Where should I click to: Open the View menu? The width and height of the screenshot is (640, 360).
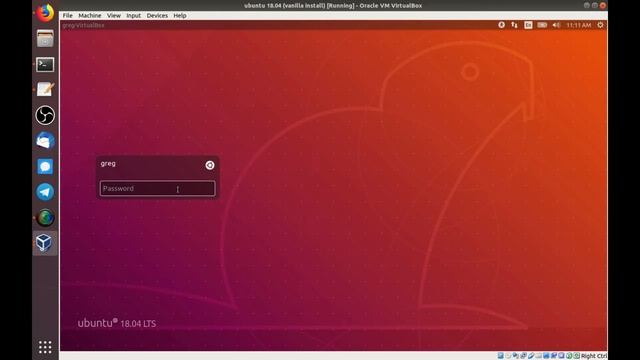click(114, 16)
